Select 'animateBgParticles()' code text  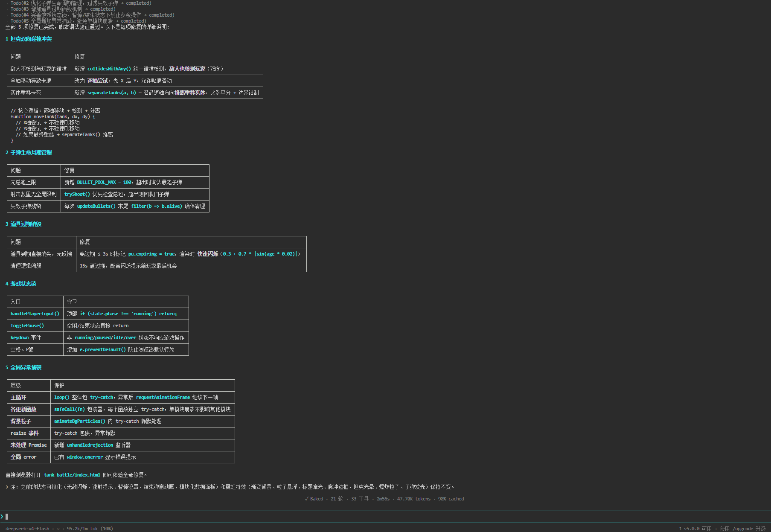coord(80,421)
